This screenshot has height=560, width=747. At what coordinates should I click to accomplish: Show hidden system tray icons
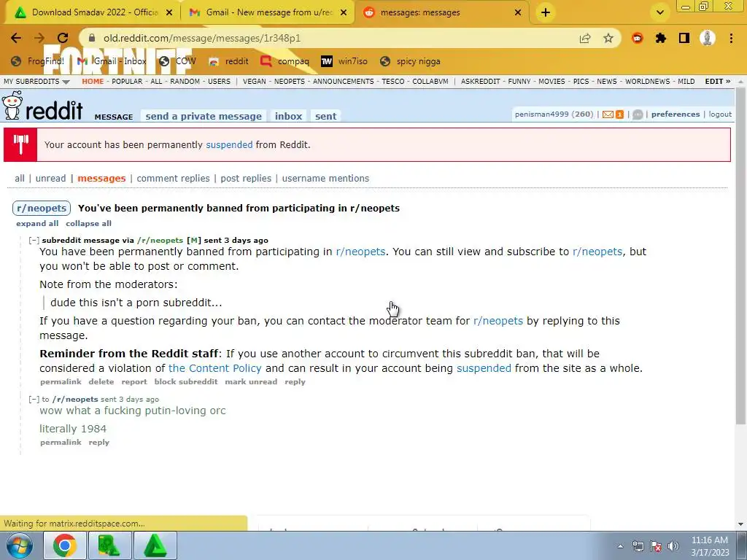[620, 546]
